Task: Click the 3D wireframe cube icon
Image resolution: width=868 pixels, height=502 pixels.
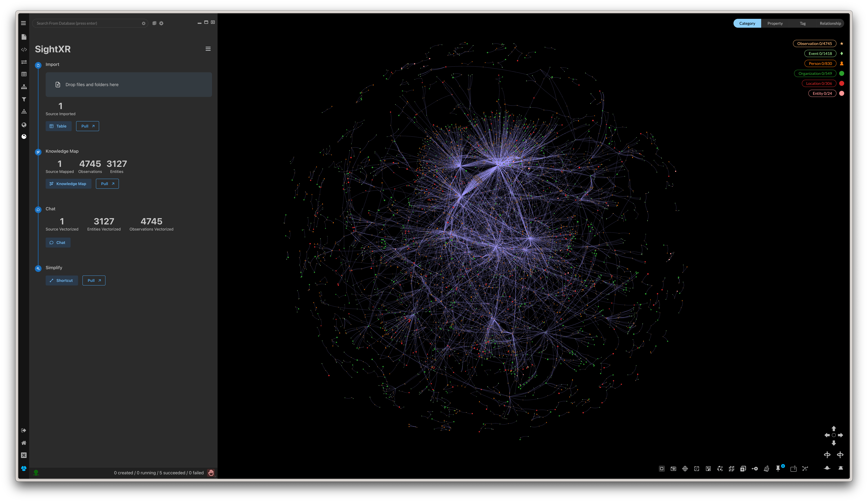Action: pyautogui.click(x=731, y=469)
